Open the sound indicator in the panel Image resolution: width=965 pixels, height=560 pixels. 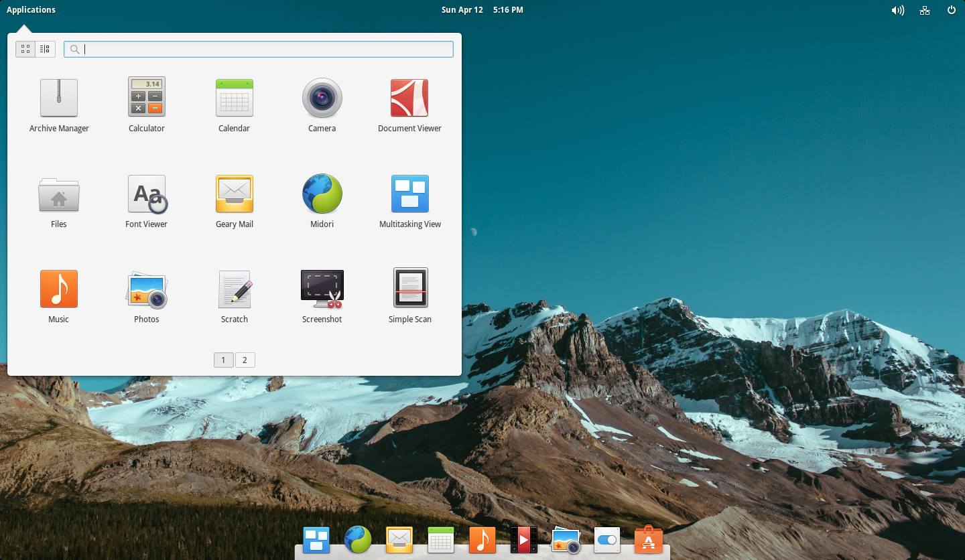tap(897, 10)
